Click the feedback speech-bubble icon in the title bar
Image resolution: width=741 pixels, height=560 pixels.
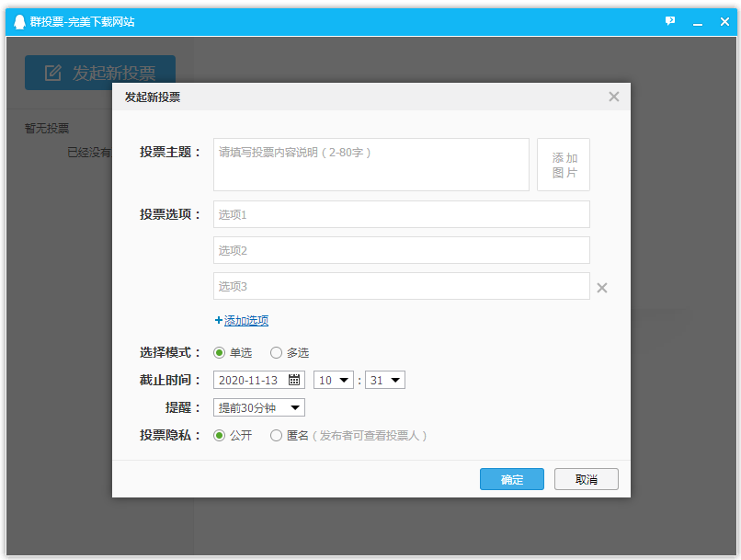[669, 20]
